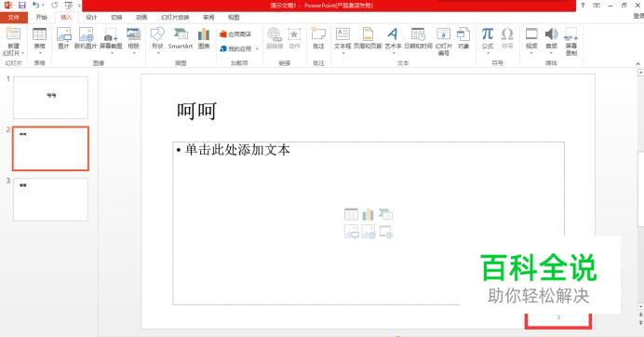Start slideshow from beginning via quick access icon
This screenshot has height=337, width=644.
[x=69, y=6]
